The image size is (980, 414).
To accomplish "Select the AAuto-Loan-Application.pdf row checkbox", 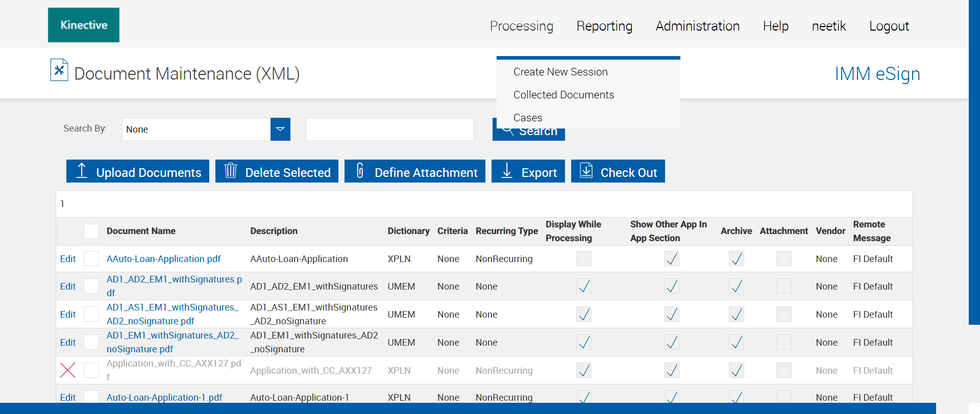I will click(x=91, y=259).
